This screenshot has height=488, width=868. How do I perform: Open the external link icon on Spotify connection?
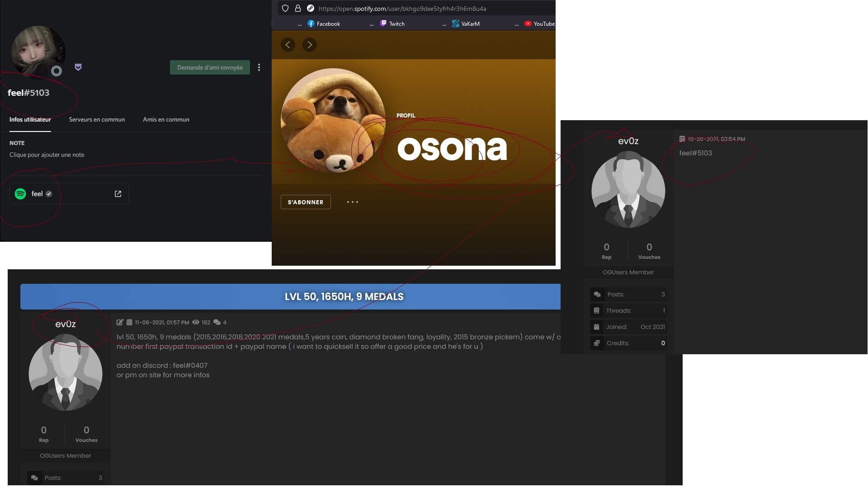[x=118, y=194]
